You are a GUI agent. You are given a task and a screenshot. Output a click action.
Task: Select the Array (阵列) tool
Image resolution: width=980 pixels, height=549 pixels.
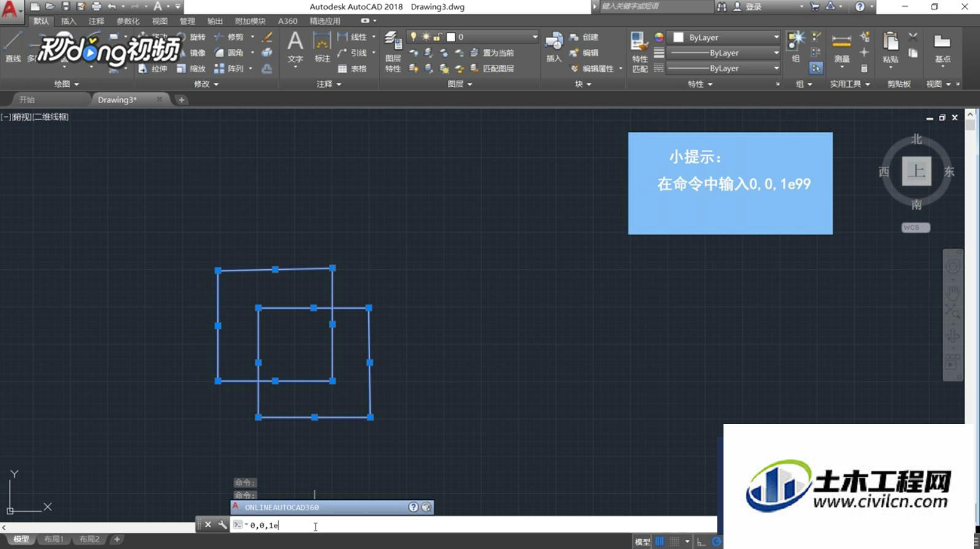229,69
